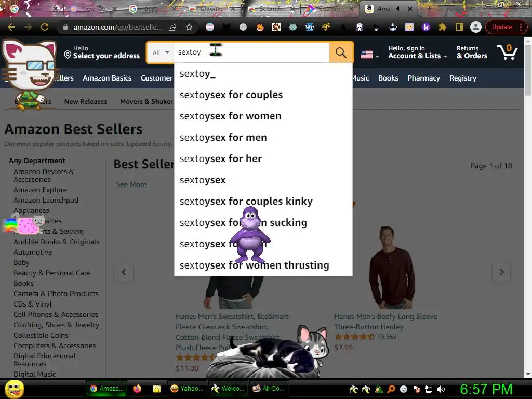Click the browser back arrow
The height and width of the screenshot is (399, 532).
[11, 27]
